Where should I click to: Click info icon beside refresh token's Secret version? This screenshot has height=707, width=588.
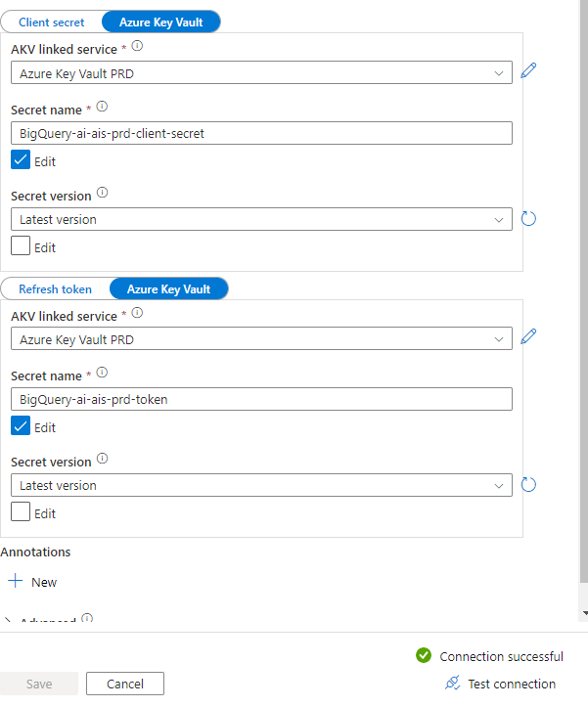click(x=103, y=460)
